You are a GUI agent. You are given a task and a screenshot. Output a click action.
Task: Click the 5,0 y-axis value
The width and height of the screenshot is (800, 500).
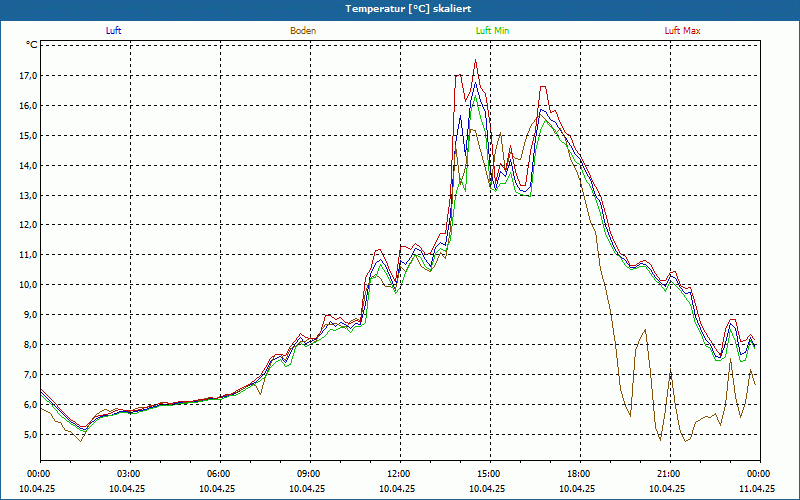(30, 435)
